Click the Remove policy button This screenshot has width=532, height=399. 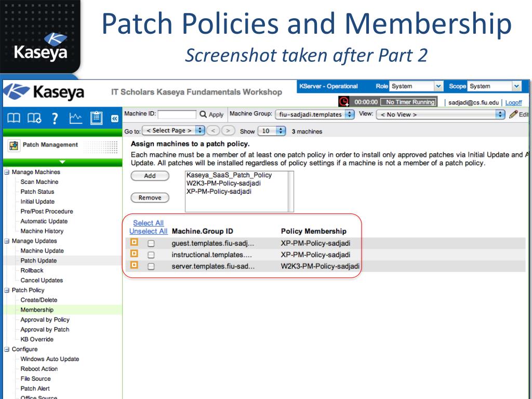pos(150,197)
